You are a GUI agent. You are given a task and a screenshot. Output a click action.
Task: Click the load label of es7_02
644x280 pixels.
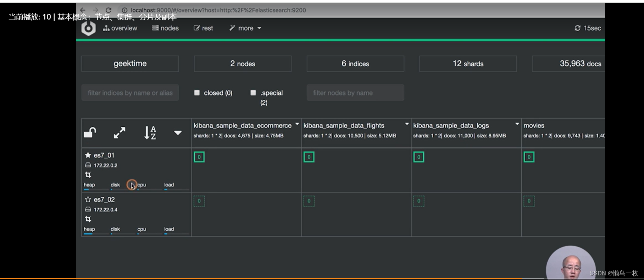point(169,229)
